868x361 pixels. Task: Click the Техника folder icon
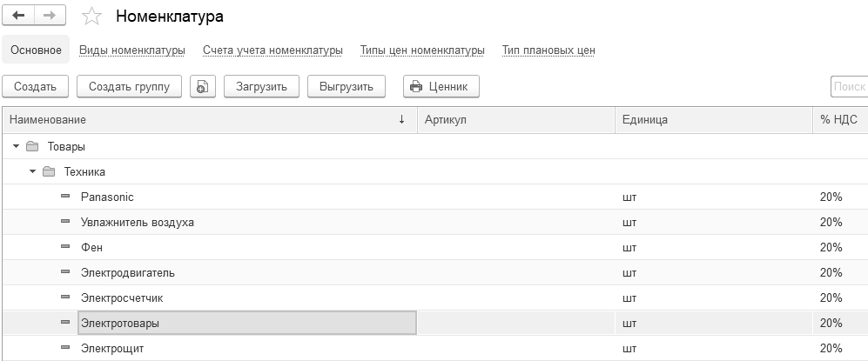(x=49, y=172)
